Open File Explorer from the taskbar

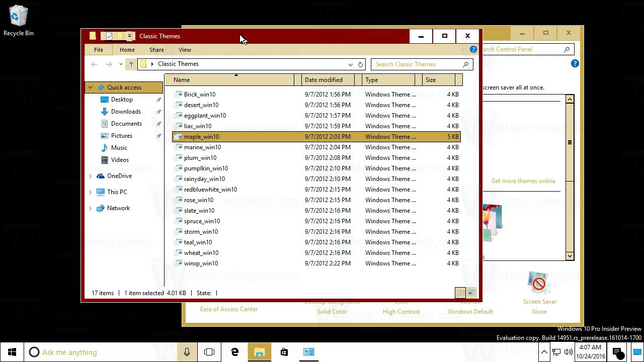[259, 352]
